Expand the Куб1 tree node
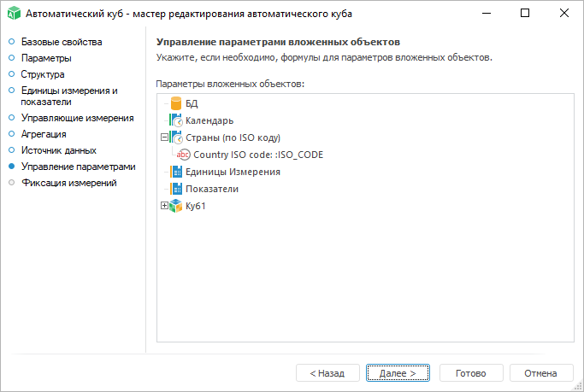 click(164, 206)
